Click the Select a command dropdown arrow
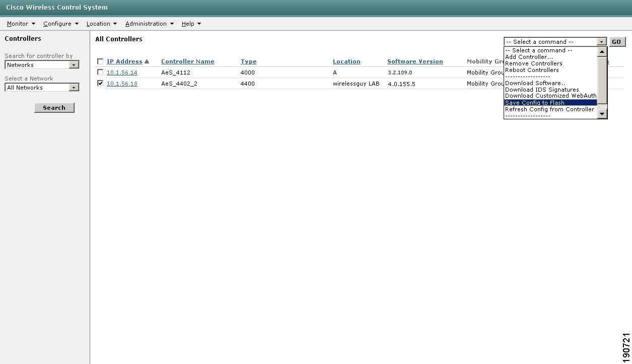Screen dimensions: 632x364 601,42
